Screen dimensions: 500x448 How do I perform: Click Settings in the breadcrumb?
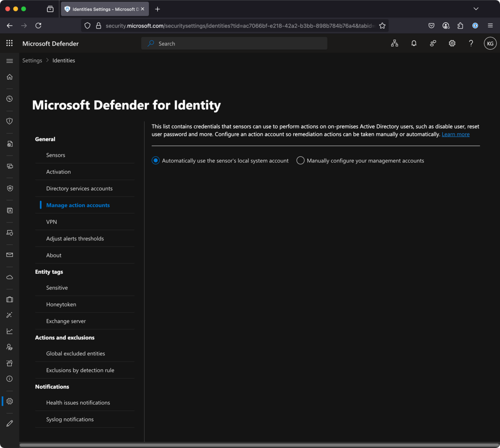pyautogui.click(x=32, y=60)
